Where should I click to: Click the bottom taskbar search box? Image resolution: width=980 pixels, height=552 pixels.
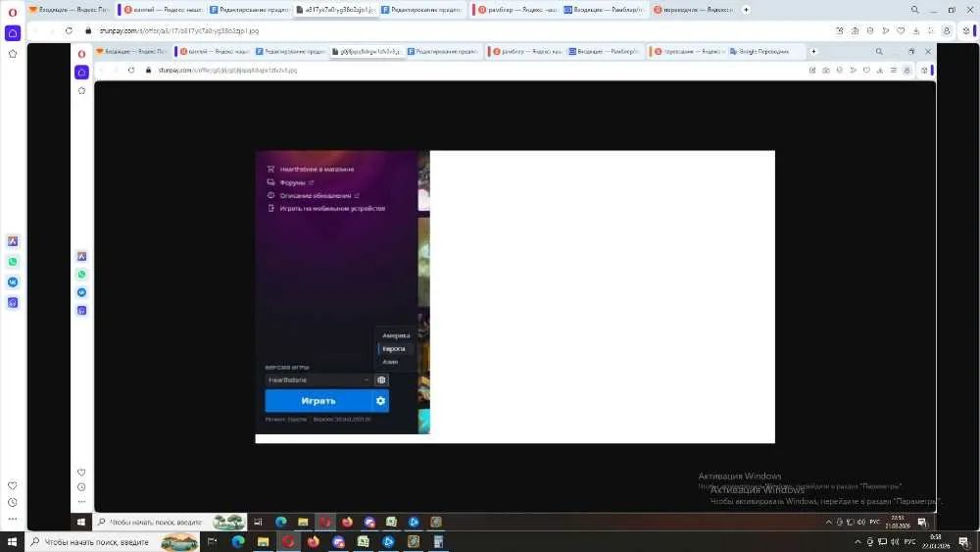pyautogui.click(x=113, y=542)
